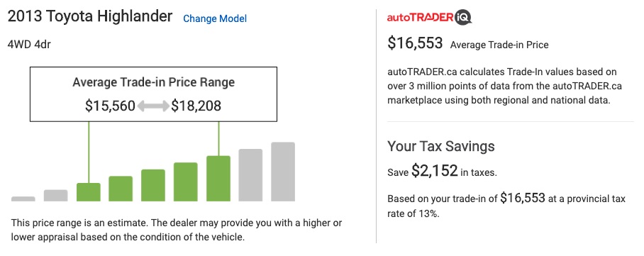Click the $15,560 low price value
Screen dimensions: 644x256
click(110, 106)
